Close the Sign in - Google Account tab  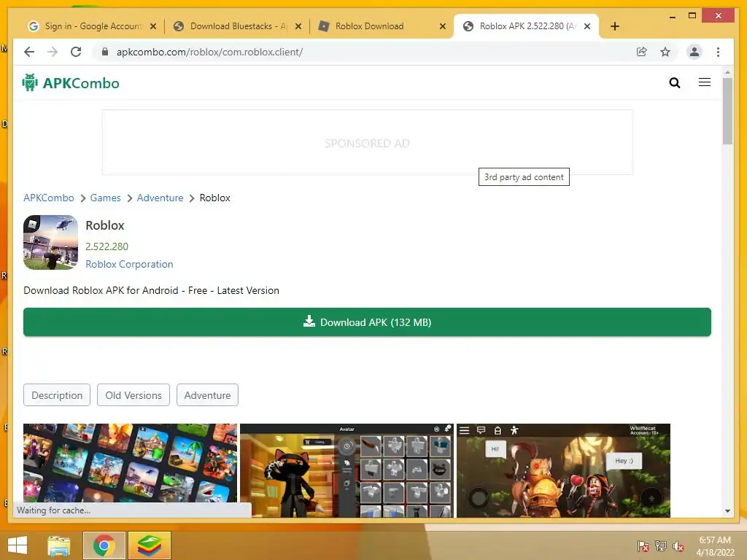point(153,26)
